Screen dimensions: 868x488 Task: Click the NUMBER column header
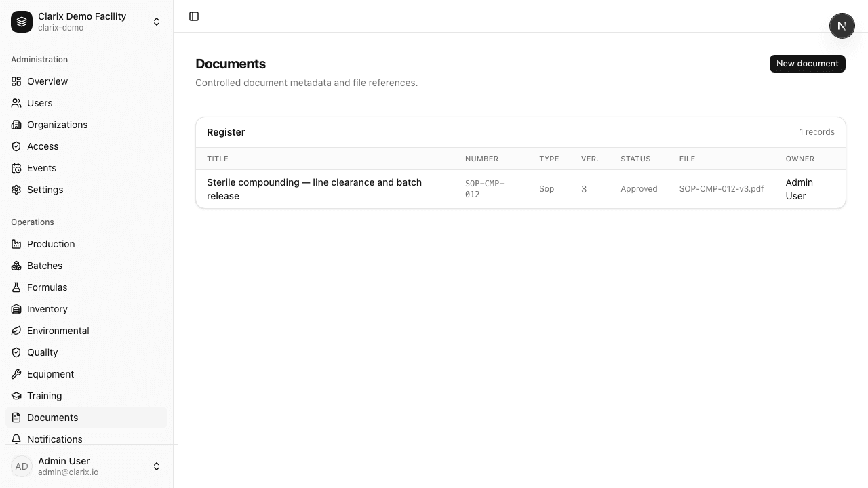(481, 159)
